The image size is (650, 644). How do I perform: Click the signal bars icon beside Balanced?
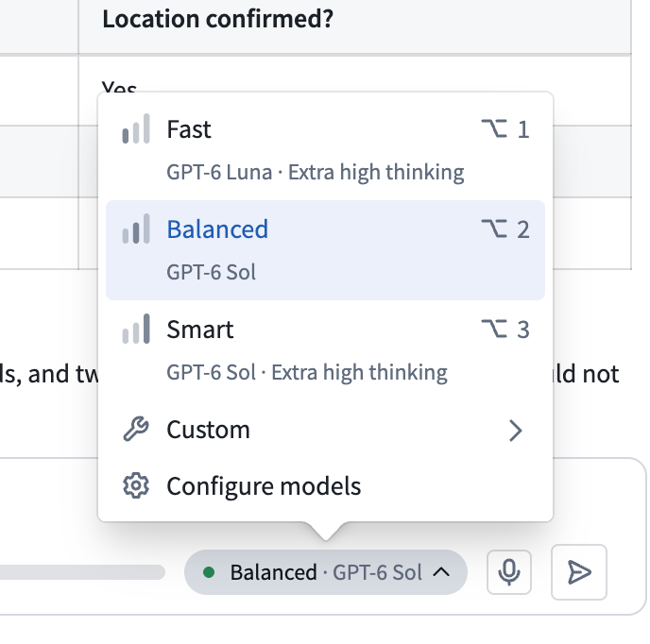tap(136, 229)
